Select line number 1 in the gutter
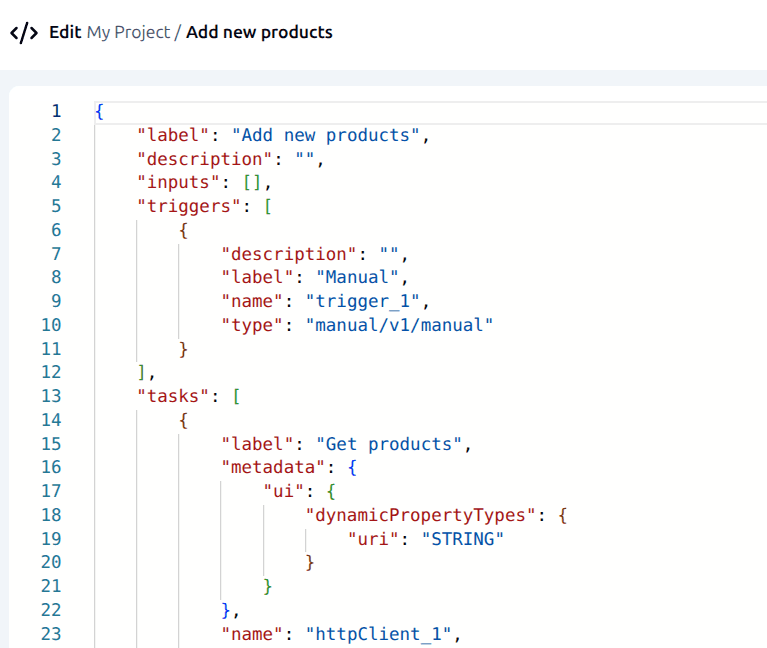The width and height of the screenshot is (767, 648). pyautogui.click(x=56, y=111)
